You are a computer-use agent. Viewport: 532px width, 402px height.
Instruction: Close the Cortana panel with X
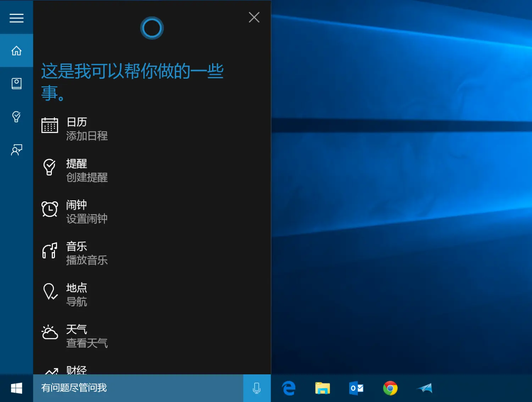(x=254, y=17)
